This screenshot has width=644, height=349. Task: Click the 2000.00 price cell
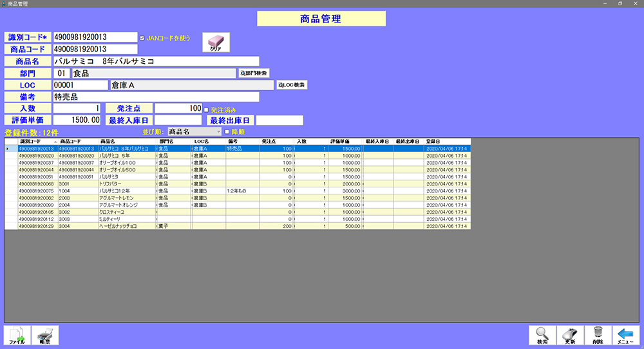[x=345, y=184]
